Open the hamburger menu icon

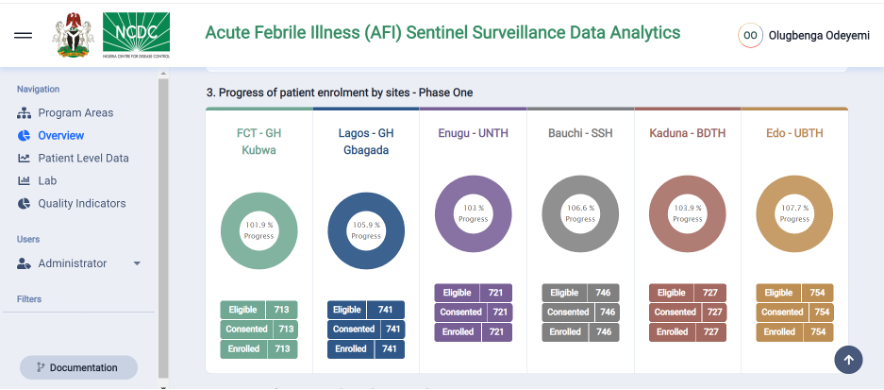pyautogui.click(x=23, y=35)
